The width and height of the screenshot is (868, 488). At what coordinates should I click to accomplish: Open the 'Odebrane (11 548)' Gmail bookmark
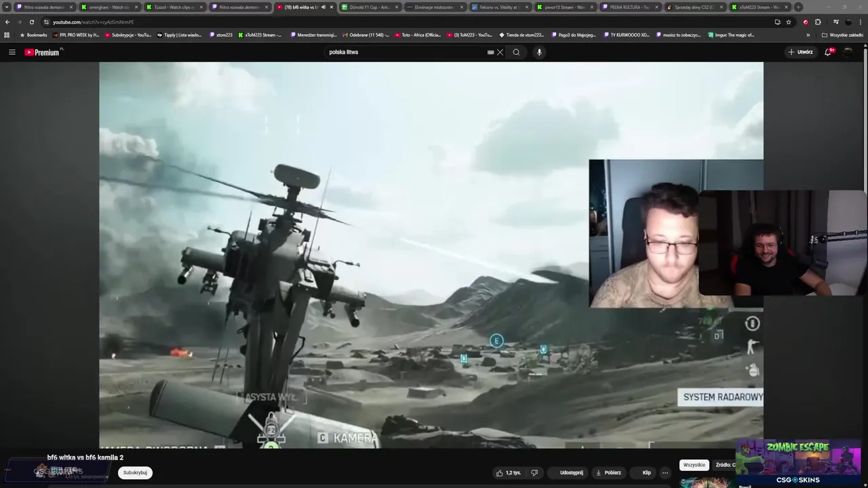[x=366, y=35]
